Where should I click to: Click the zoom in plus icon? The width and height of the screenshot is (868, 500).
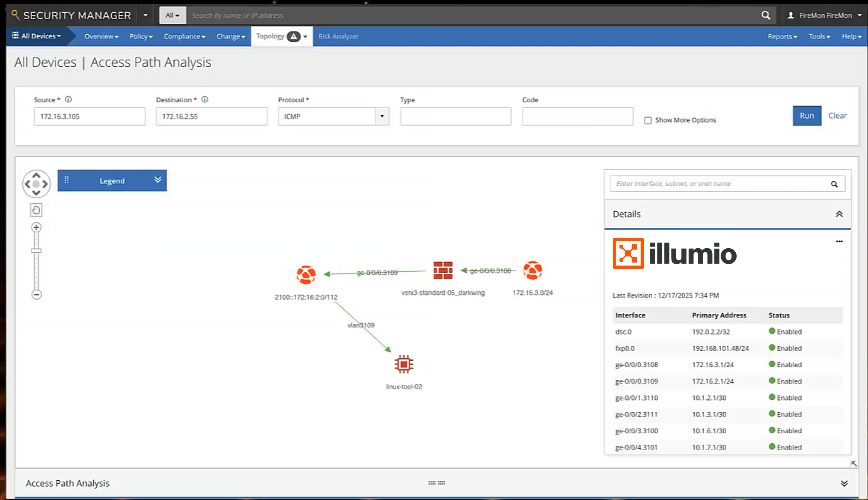pyautogui.click(x=36, y=227)
